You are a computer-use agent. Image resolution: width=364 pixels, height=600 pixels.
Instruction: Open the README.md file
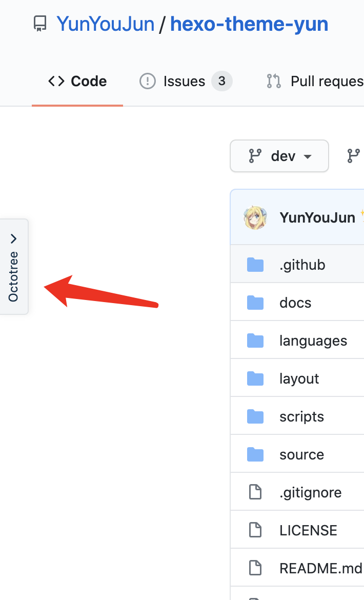click(x=320, y=568)
